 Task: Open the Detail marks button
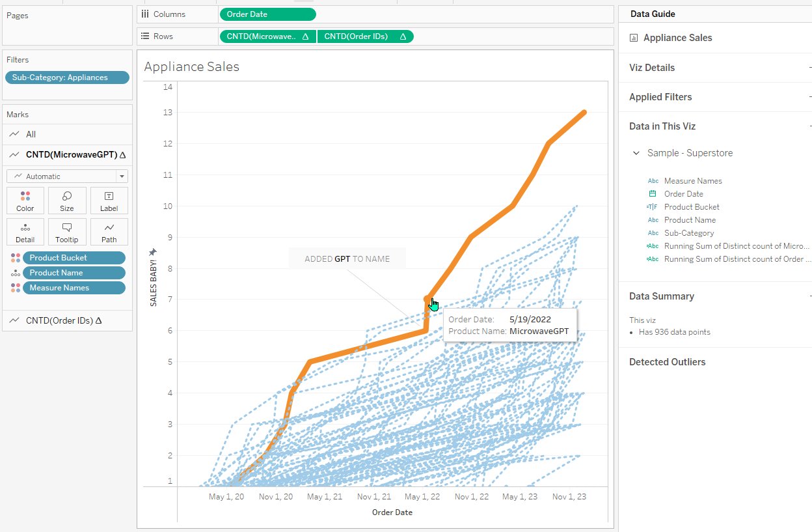tap(25, 232)
